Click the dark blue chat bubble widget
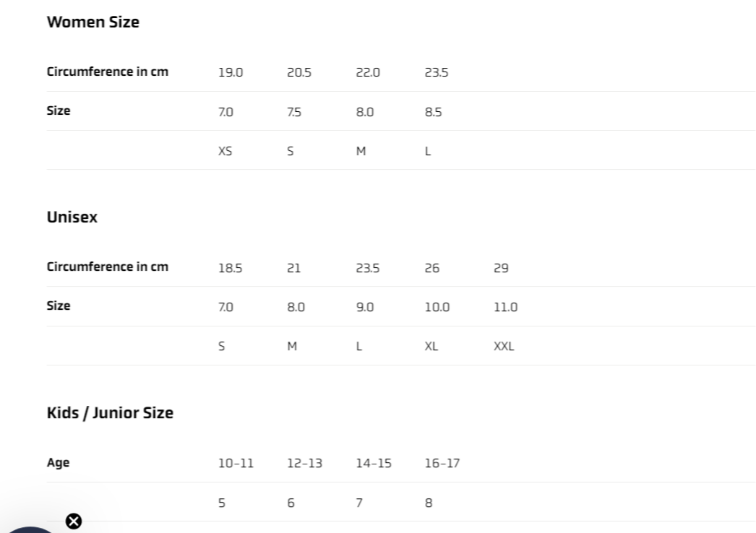 [x=29, y=529]
